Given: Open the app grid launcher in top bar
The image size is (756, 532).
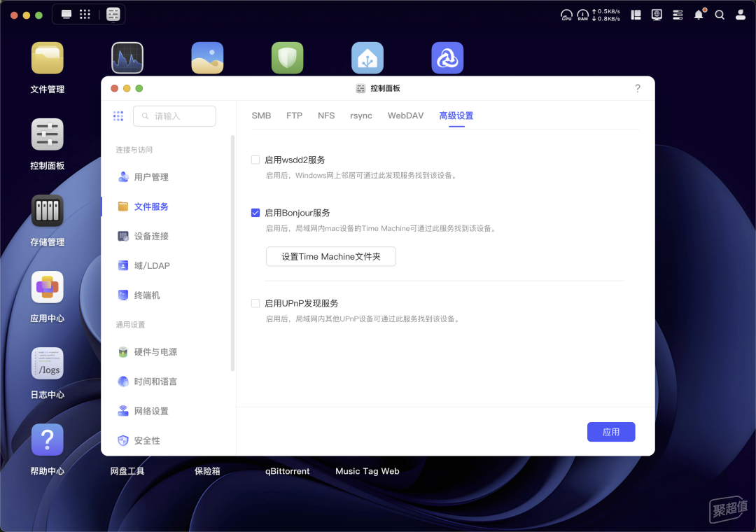Looking at the screenshot, I should tap(85, 15).
